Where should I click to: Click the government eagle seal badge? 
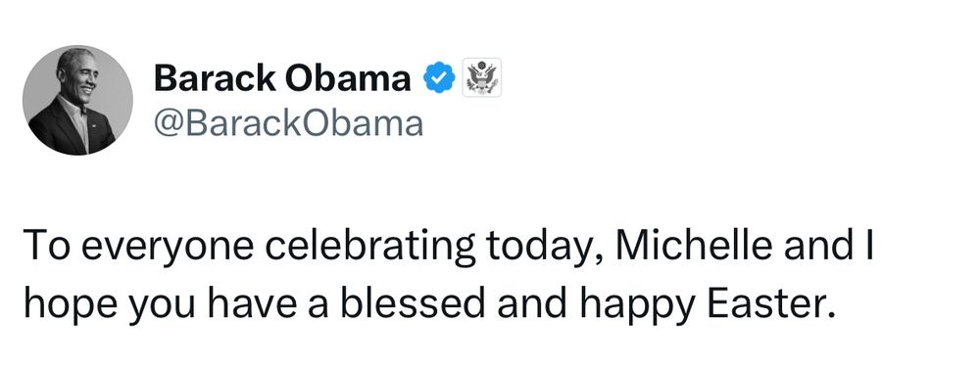click(x=482, y=77)
